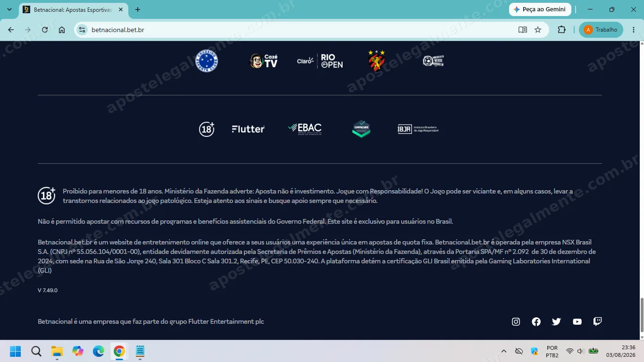644x362 pixels.
Task: Open the Extensions puzzle icon
Action: [x=561, y=30]
